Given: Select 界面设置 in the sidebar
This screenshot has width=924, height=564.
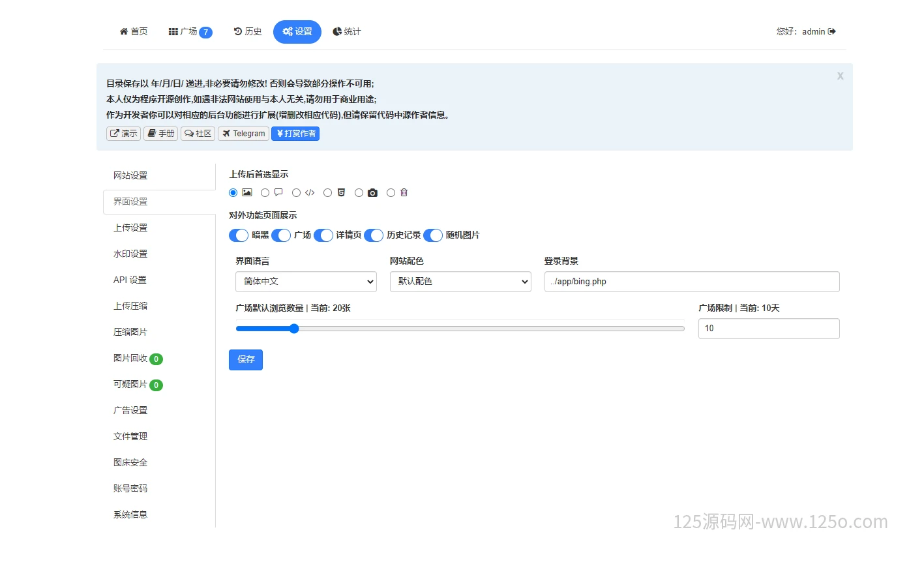Looking at the screenshot, I should click(159, 201).
